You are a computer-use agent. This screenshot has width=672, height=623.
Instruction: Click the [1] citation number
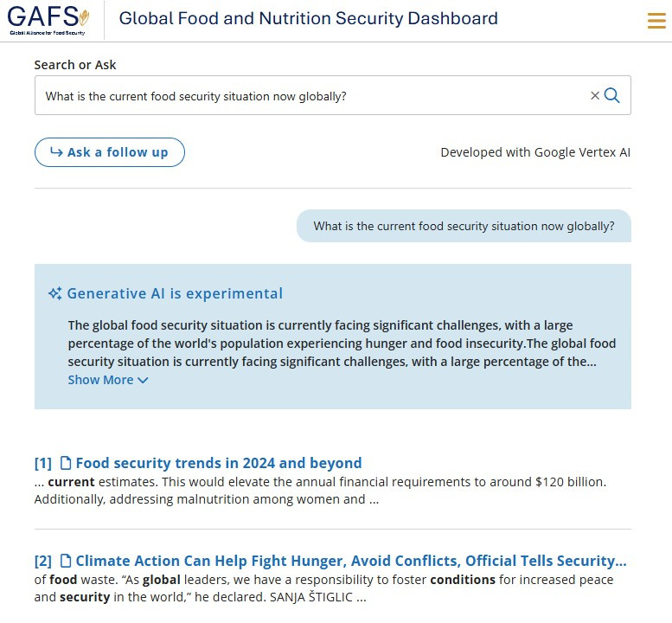[x=43, y=463]
